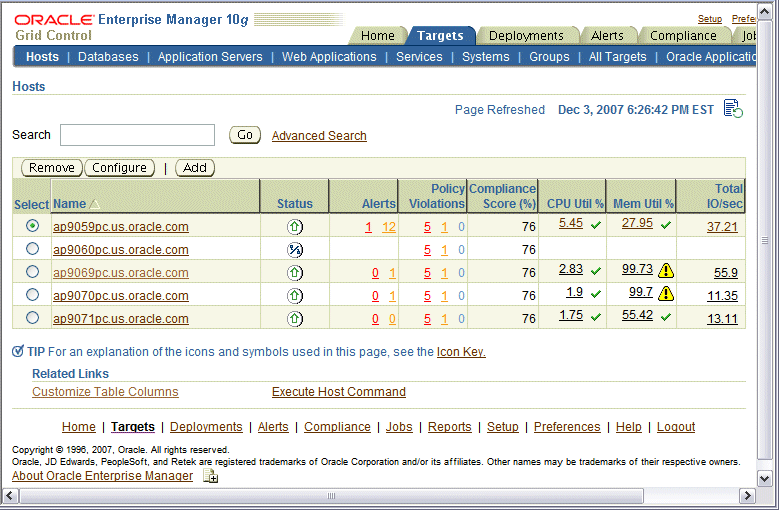
Task: Click warning alerts count 12 for ap9059pc
Action: pyautogui.click(x=389, y=227)
